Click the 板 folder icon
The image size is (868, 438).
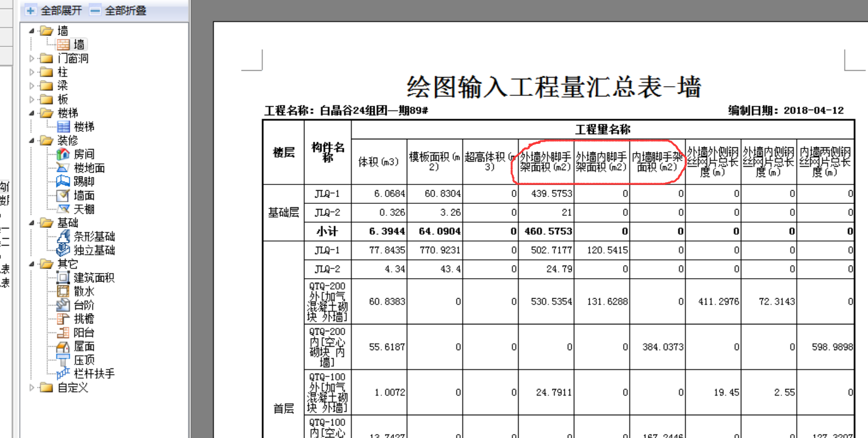tap(46, 99)
